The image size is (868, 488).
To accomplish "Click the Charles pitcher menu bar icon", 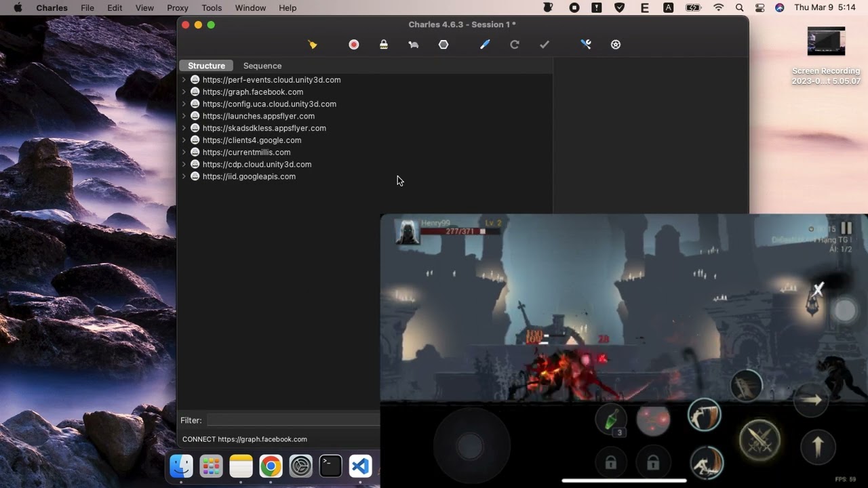I will [549, 7].
